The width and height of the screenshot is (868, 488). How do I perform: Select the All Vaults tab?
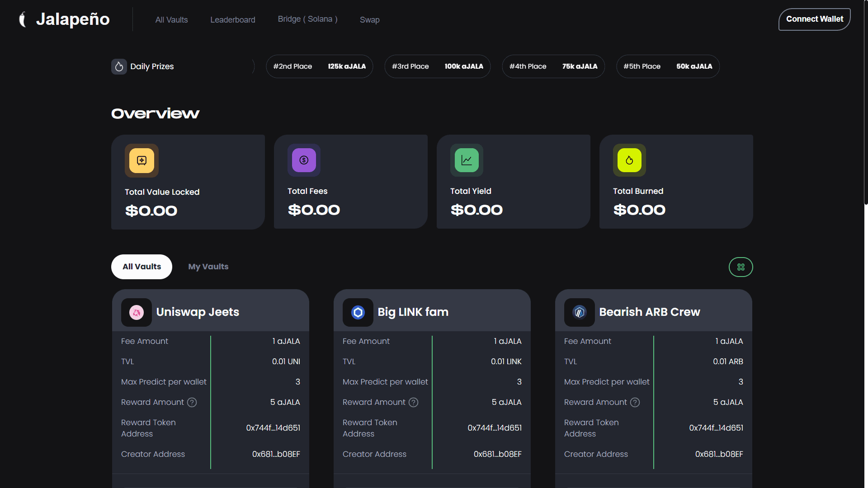(x=142, y=267)
